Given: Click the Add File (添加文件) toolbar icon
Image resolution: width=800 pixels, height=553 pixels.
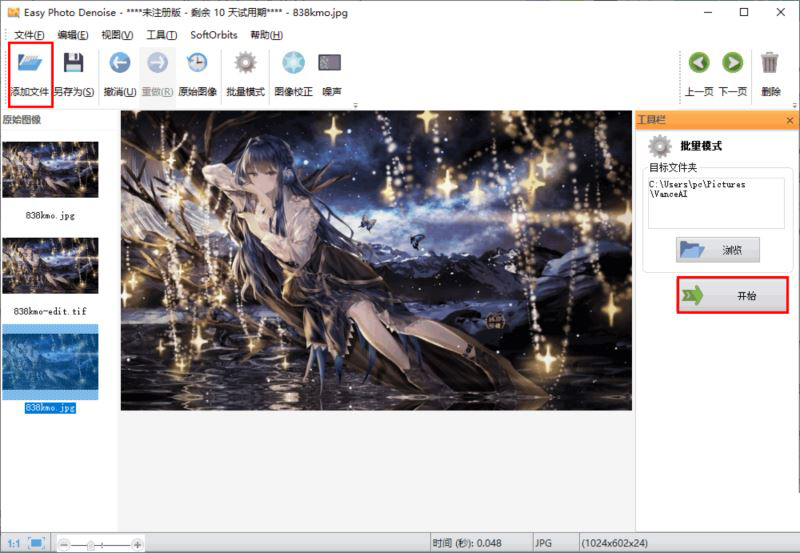Looking at the screenshot, I should [30, 63].
